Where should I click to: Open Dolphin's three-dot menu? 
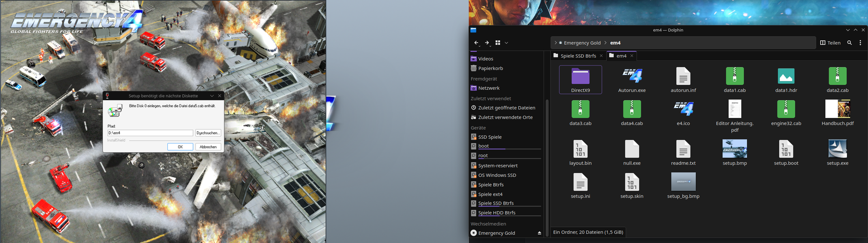[x=860, y=43]
